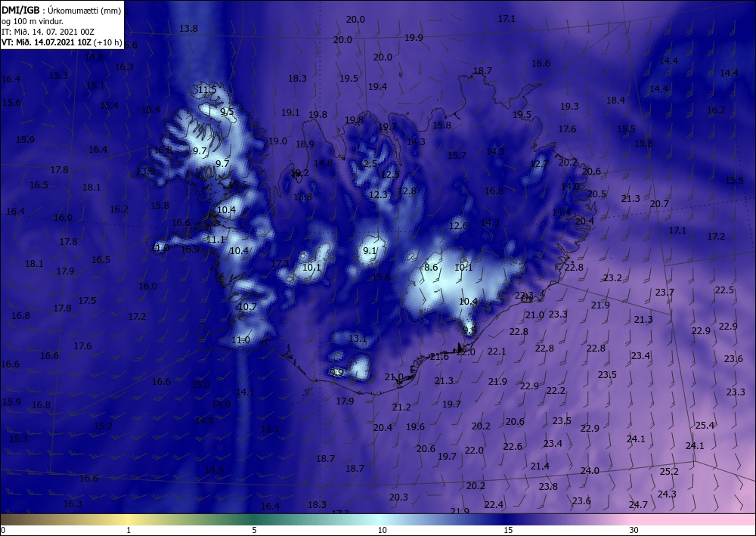Click the map value '18.9'
Image resolution: width=756 pixels, height=536 pixels.
tap(305, 144)
